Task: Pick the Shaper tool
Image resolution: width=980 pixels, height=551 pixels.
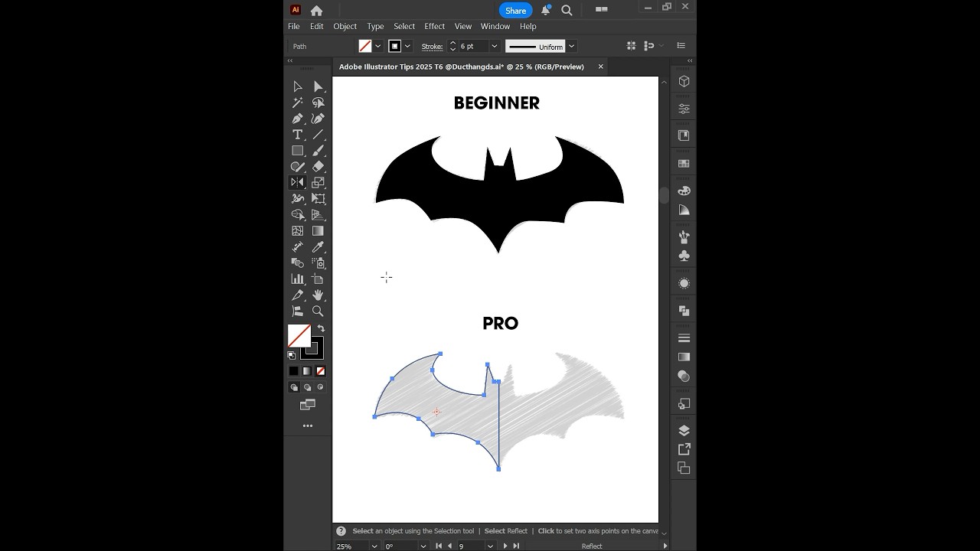Action: point(297,167)
